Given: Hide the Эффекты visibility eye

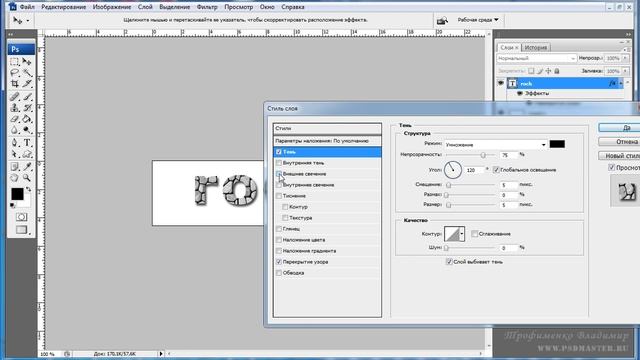Looking at the screenshot, I should point(520,93).
